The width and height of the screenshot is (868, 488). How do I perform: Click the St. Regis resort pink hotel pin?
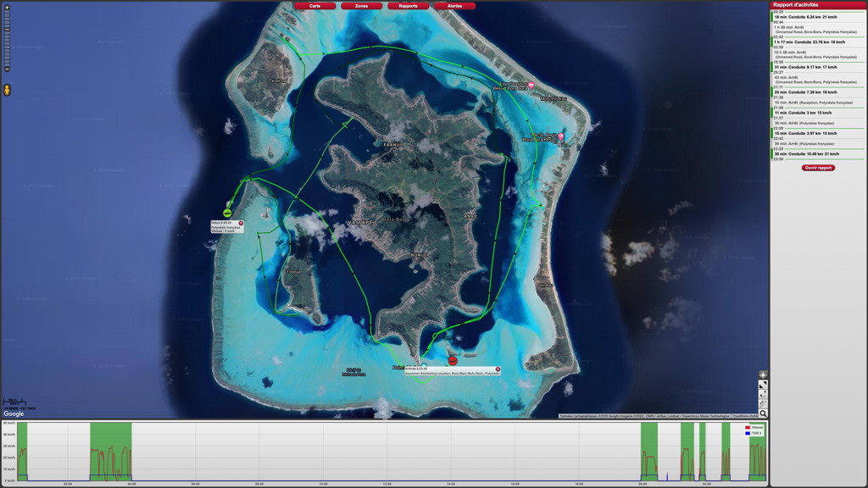(x=561, y=136)
